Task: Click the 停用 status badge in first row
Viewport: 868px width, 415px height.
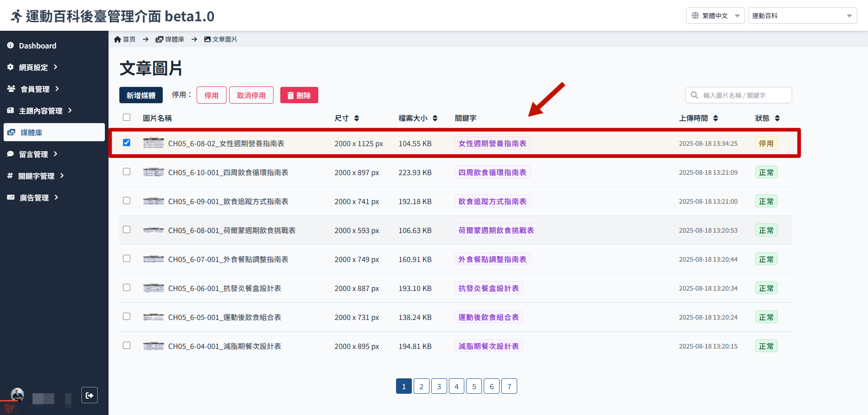Action: (766, 143)
